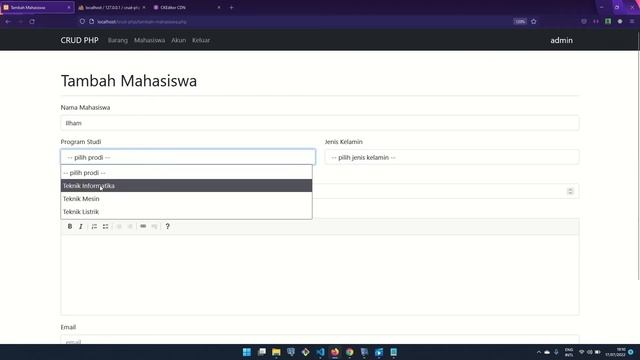Bookmark this page with the star icon
This screenshot has height=360, width=640.
click(x=533, y=21)
